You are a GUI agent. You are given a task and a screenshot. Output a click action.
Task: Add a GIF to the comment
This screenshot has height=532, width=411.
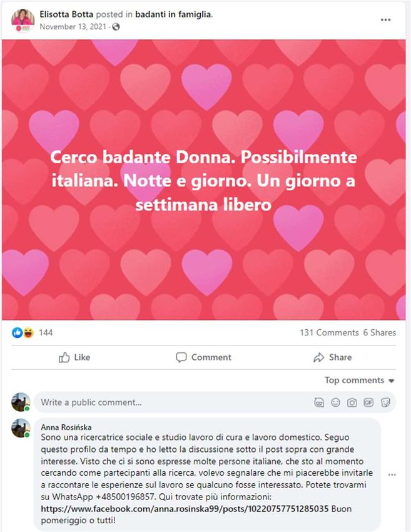(x=368, y=402)
